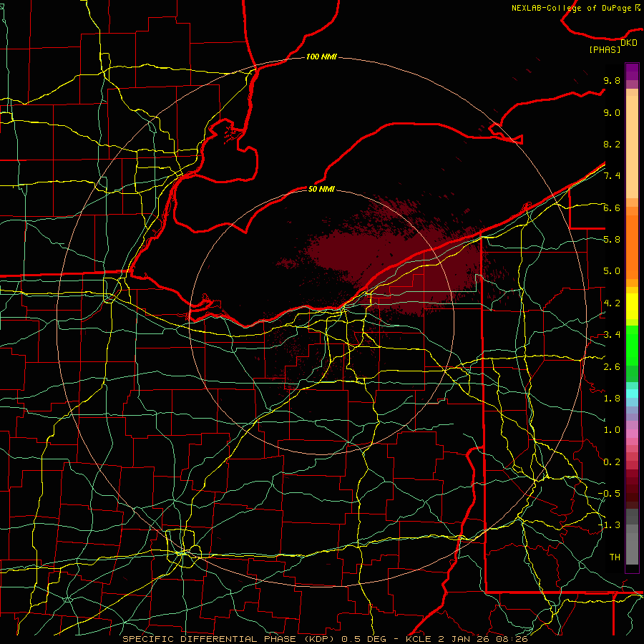
Task: Click the 5.0 scale value
Action: [x=612, y=271]
